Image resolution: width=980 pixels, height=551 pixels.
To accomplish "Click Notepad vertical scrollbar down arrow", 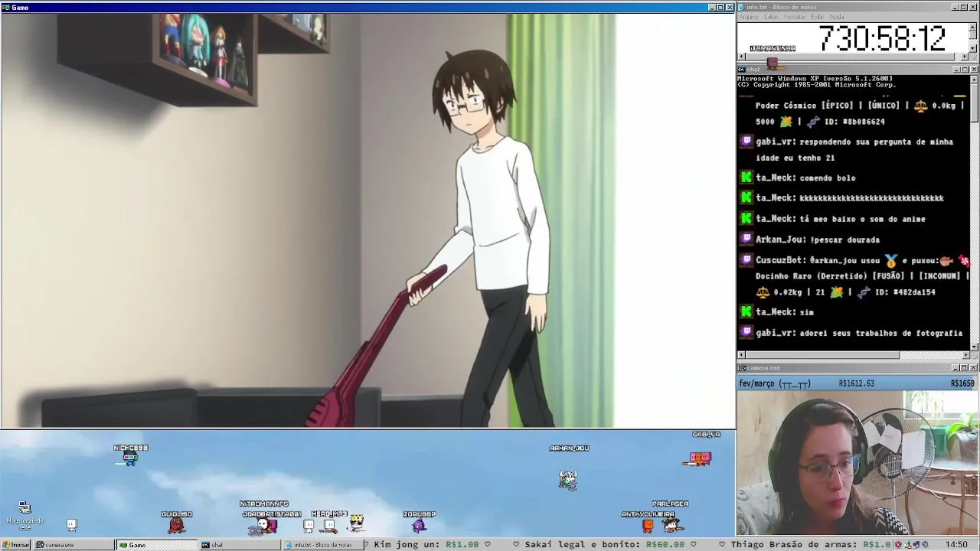I will (x=974, y=48).
